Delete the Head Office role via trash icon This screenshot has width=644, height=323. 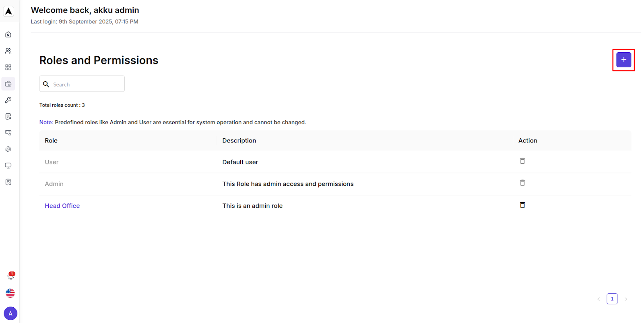coord(522,205)
